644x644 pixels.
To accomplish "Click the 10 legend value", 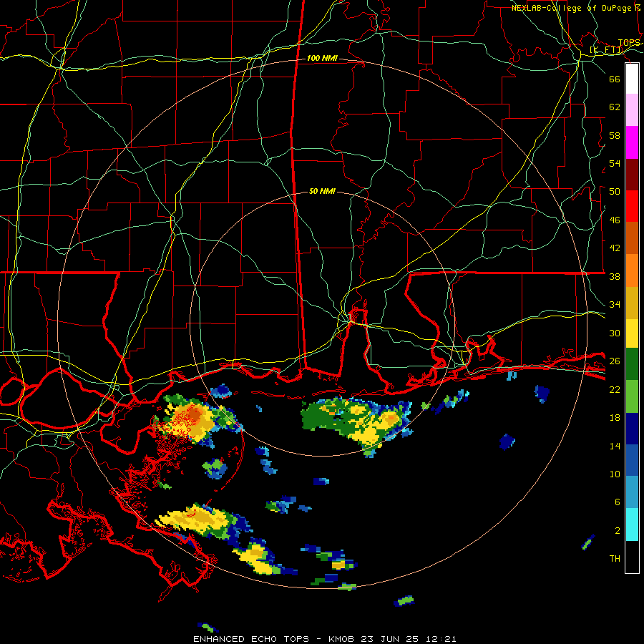I will click(615, 474).
